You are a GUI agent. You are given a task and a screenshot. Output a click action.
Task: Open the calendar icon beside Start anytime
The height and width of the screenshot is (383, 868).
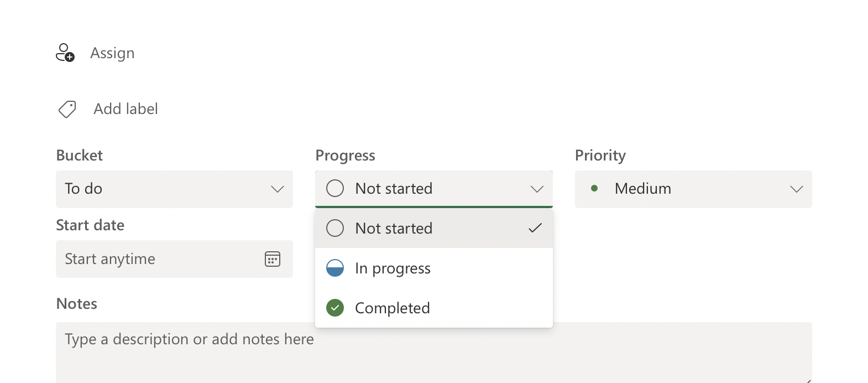(272, 258)
